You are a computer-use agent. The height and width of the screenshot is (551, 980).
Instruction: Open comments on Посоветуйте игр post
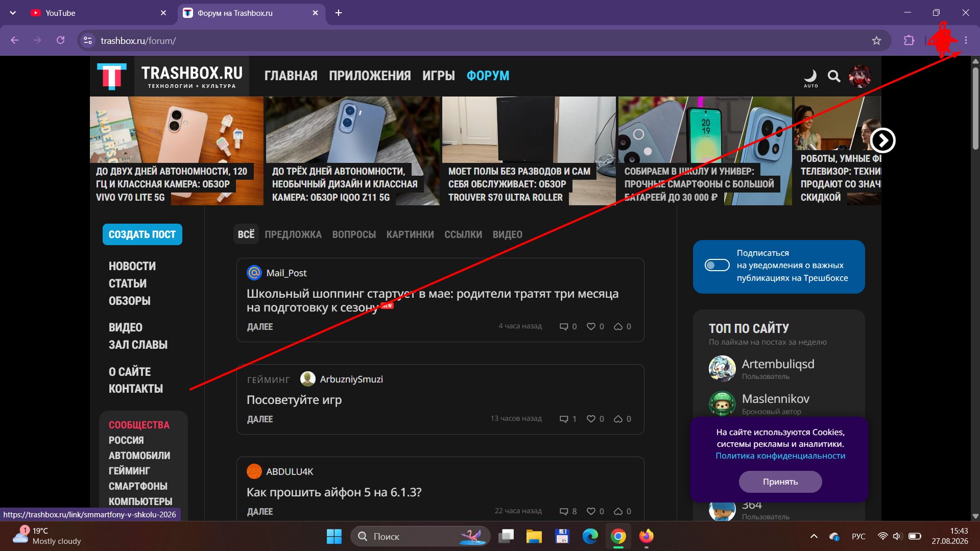click(564, 419)
